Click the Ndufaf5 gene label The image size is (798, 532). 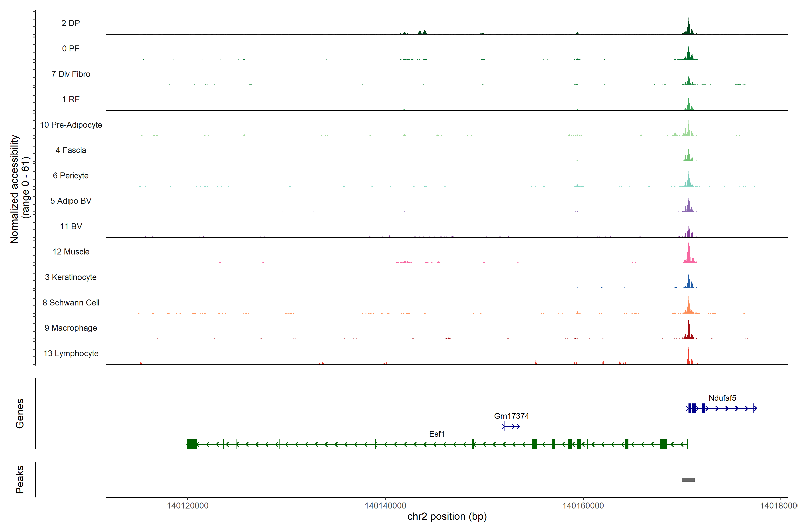click(x=722, y=398)
